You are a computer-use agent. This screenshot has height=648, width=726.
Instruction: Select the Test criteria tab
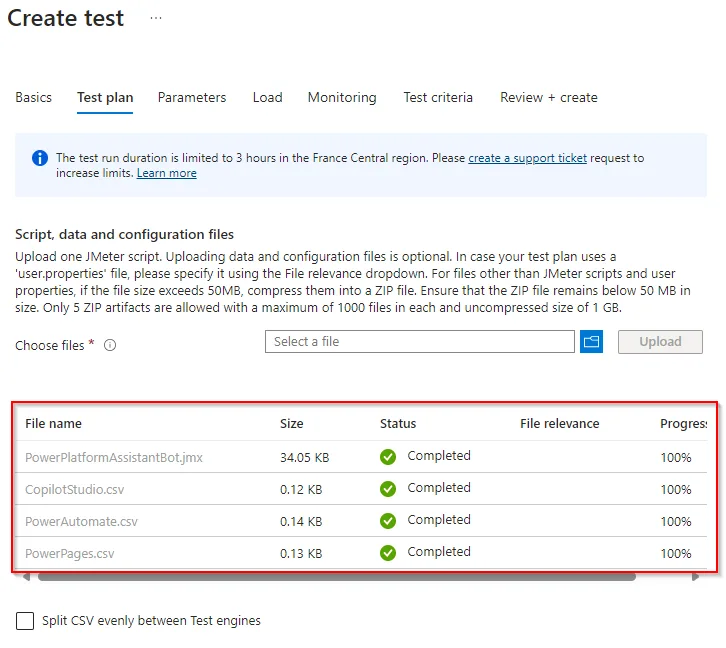coord(438,98)
